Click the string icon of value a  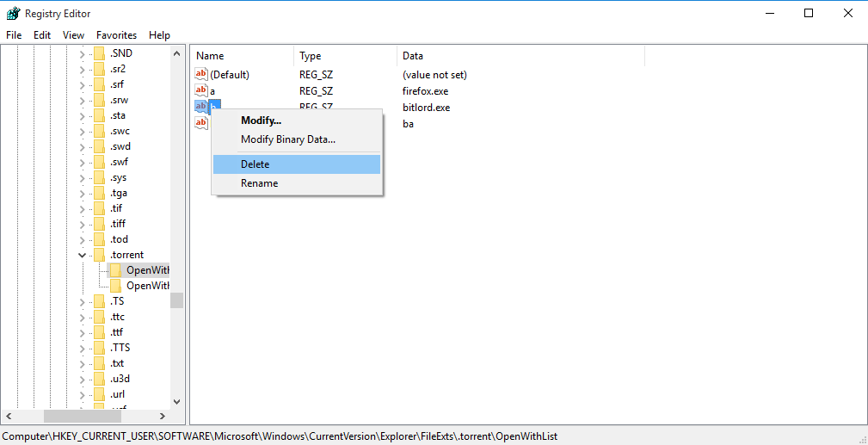[x=201, y=90]
